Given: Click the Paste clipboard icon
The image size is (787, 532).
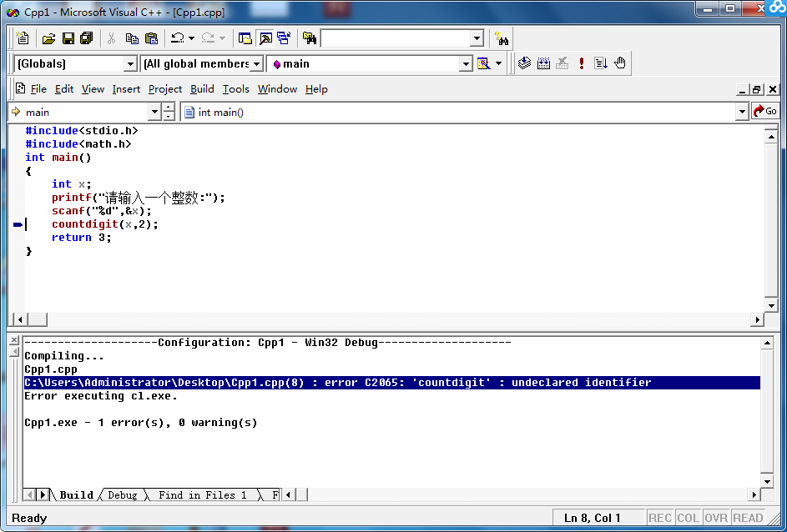Looking at the screenshot, I should 151,38.
